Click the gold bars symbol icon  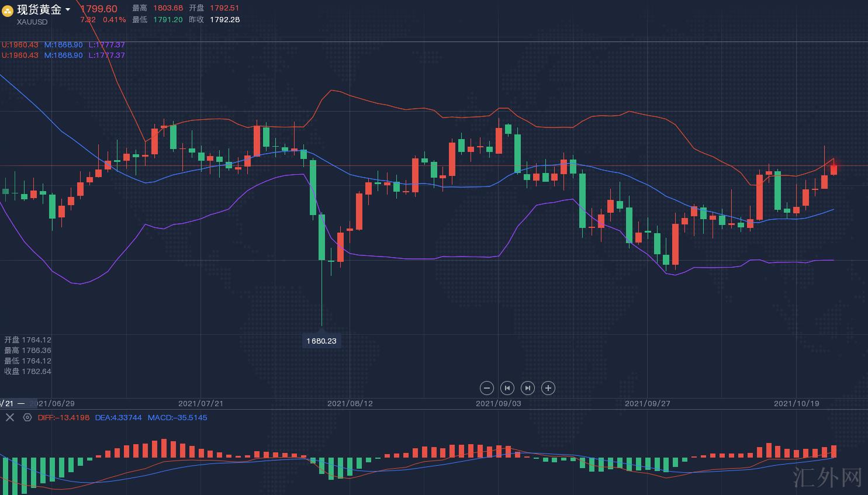(8, 11)
